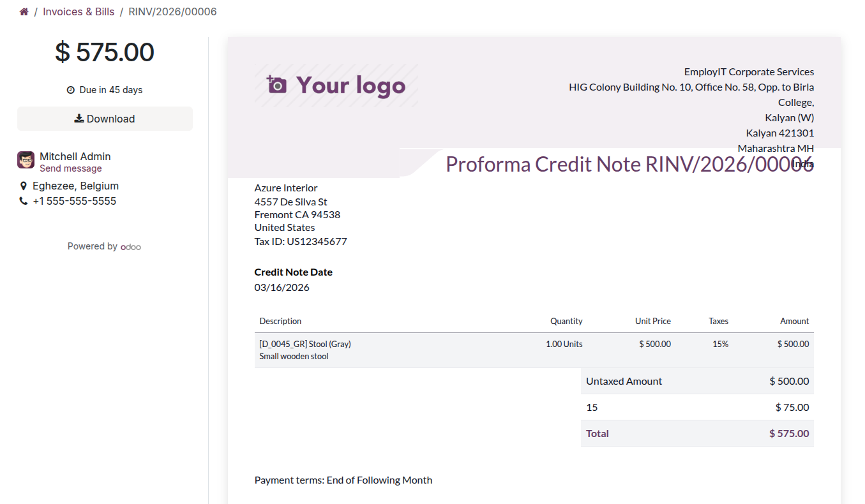865x504 pixels.
Task: Click the Azure Interior customer name
Action: point(286,188)
